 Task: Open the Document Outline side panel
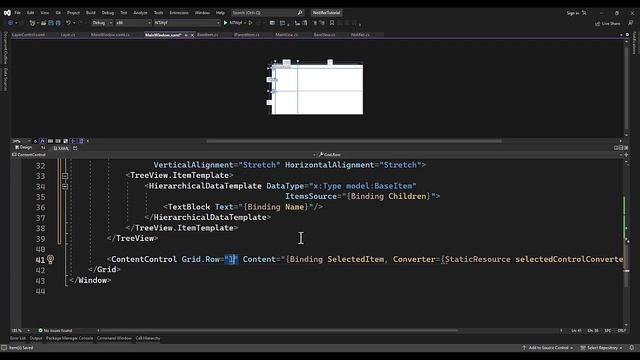5,48
